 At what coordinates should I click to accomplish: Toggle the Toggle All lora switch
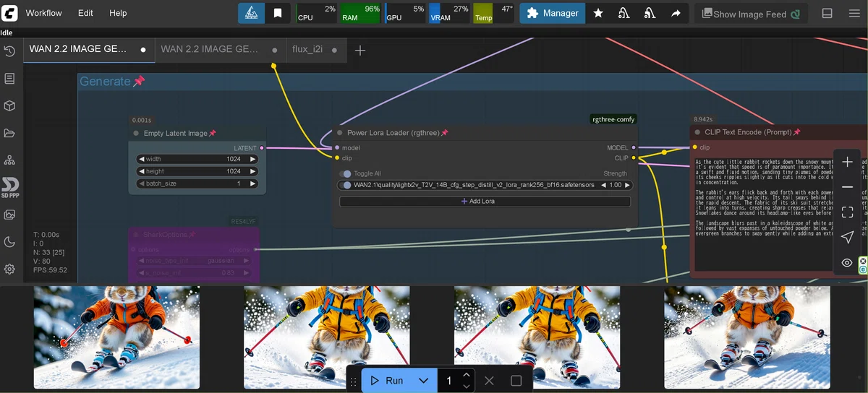click(x=346, y=173)
